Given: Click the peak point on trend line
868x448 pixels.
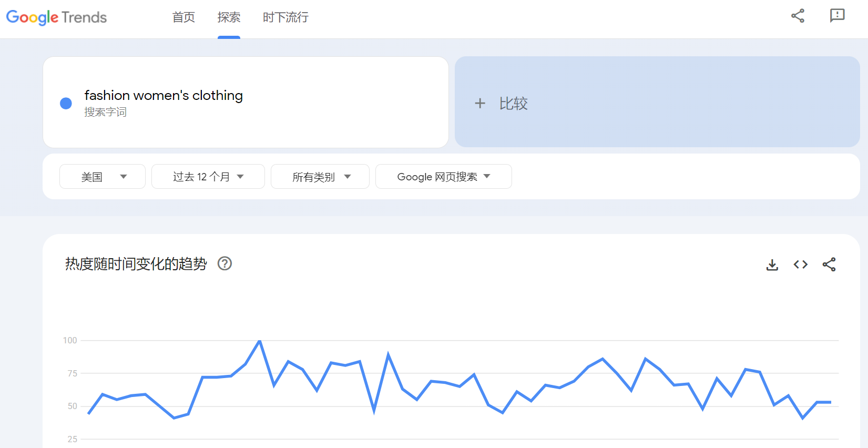Looking at the screenshot, I should [x=260, y=341].
